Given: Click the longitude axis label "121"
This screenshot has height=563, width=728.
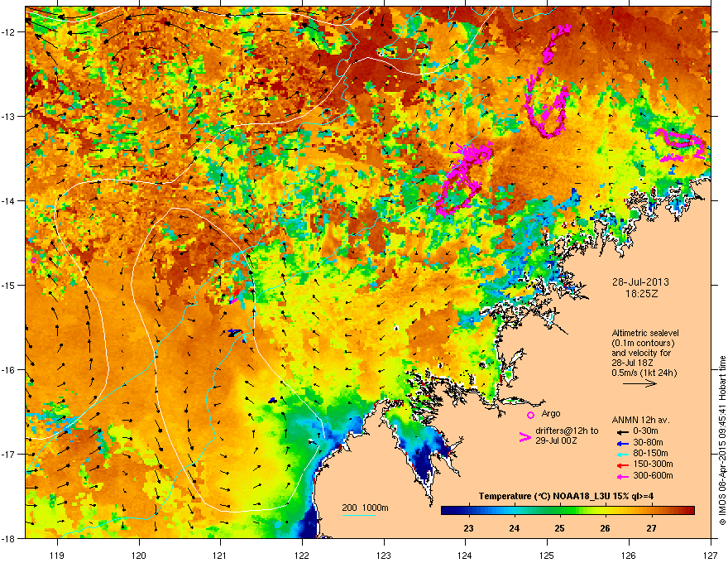Looking at the screenshot, I should point(220,555).
